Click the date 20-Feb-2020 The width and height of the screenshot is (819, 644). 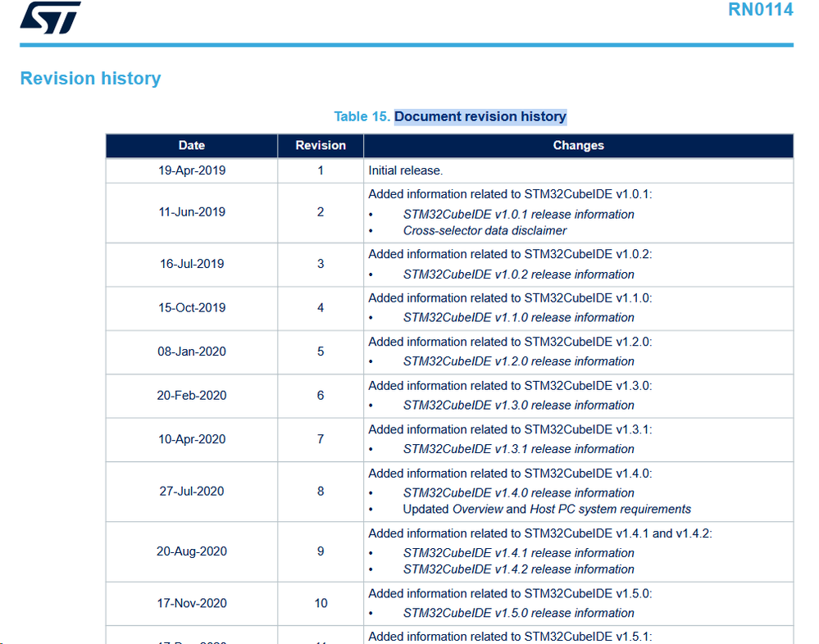[x=192, y=396]
